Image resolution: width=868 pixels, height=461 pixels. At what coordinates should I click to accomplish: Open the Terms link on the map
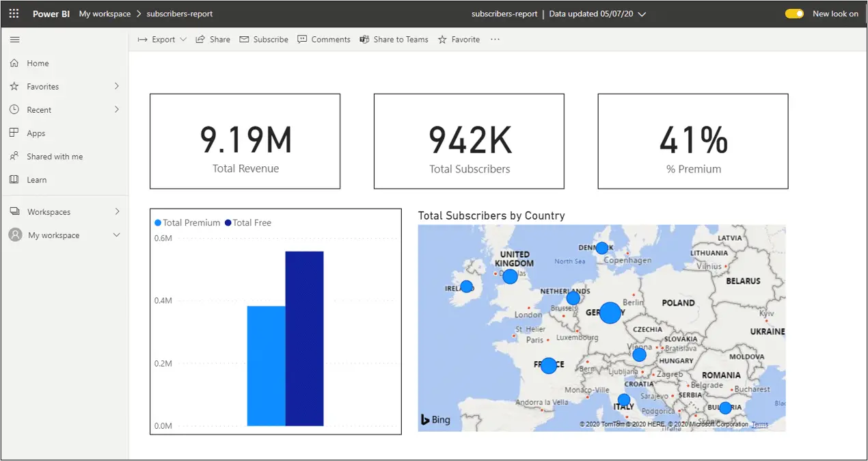pyautogui.click(x=759, y=424)
